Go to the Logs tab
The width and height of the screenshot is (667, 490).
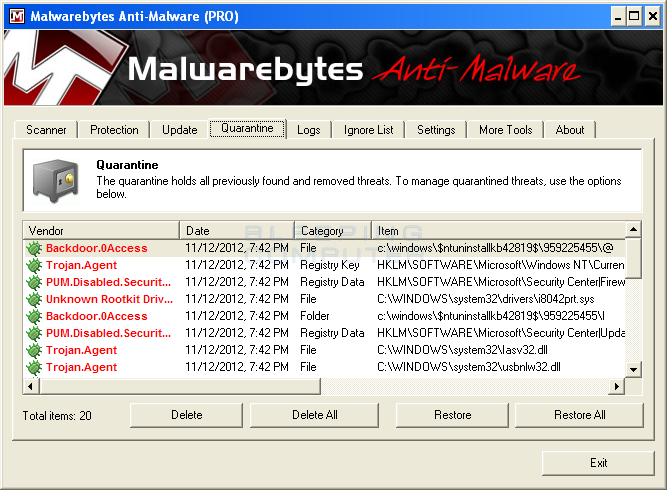click(x=308, y=130)
